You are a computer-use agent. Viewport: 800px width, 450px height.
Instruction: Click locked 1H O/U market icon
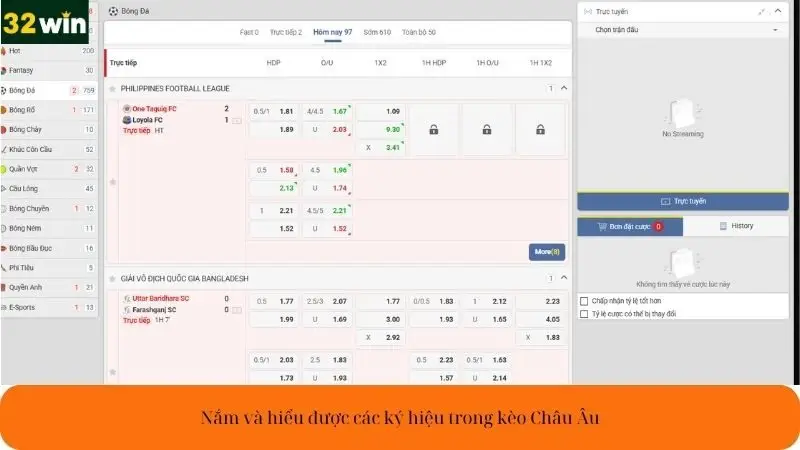pos(487,130)
